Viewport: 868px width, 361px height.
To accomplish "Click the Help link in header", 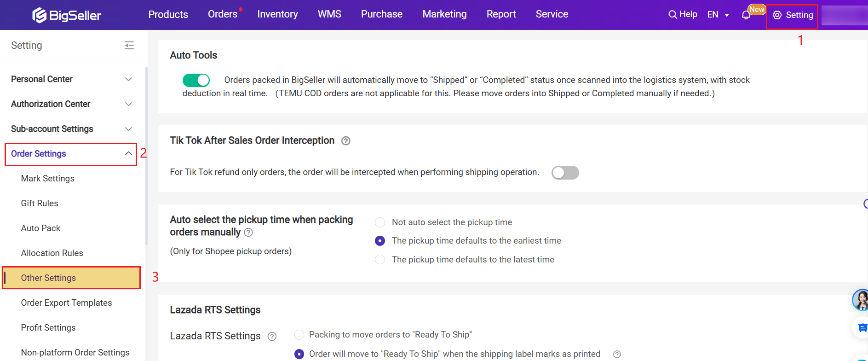I will click(688, 14).
